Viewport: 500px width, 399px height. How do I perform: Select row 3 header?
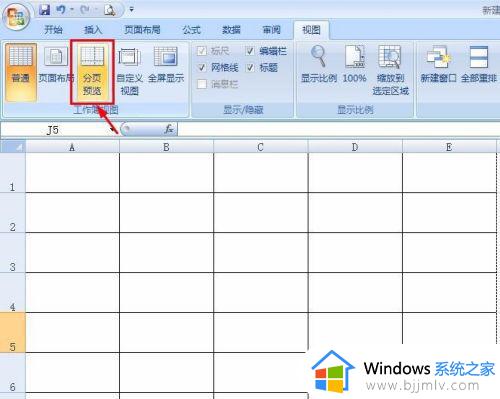[x=13, y=253]
